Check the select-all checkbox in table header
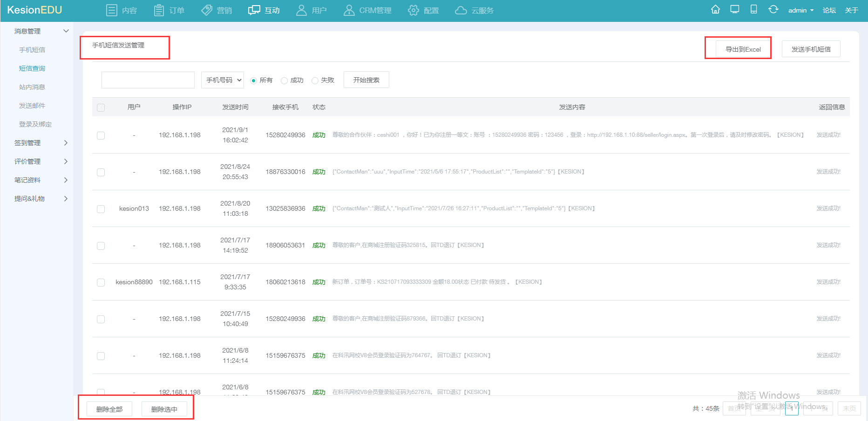 [x=101, y=107]
